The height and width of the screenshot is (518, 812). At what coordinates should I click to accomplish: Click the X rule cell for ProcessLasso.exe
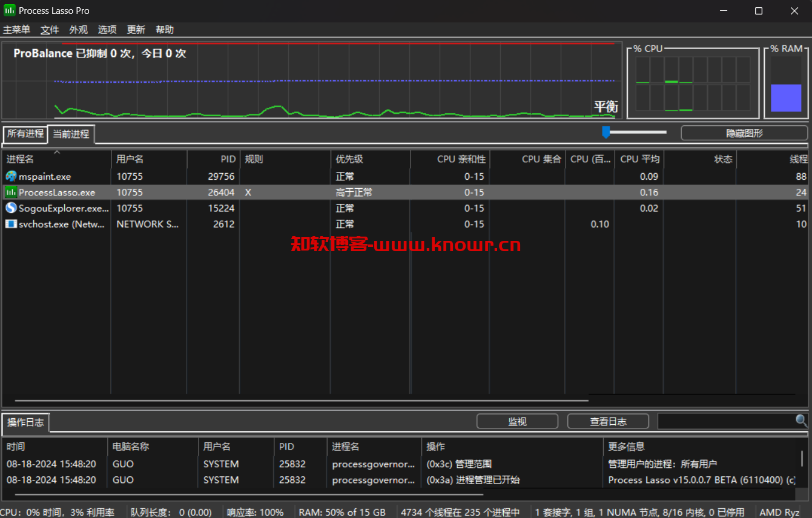point(248,192)
